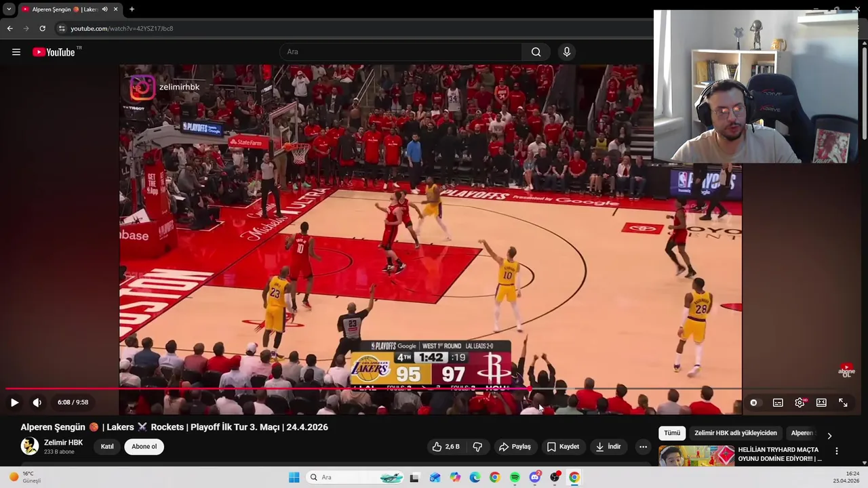Screen dimensions: 868x488
Task: Open Discord from the taskbar
Action: click(535, 478)
